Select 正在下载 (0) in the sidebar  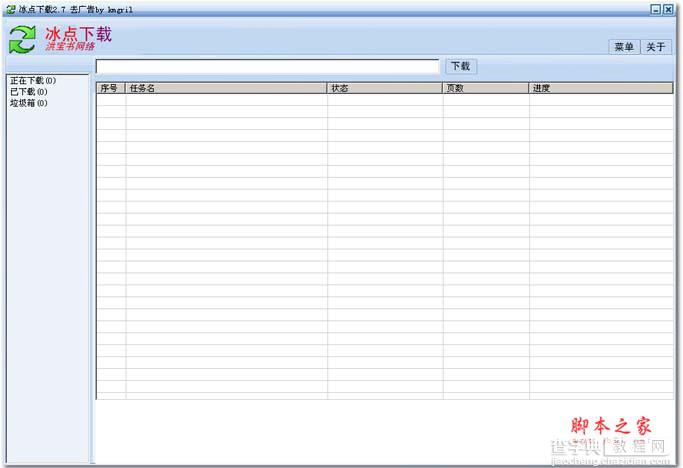33,81
